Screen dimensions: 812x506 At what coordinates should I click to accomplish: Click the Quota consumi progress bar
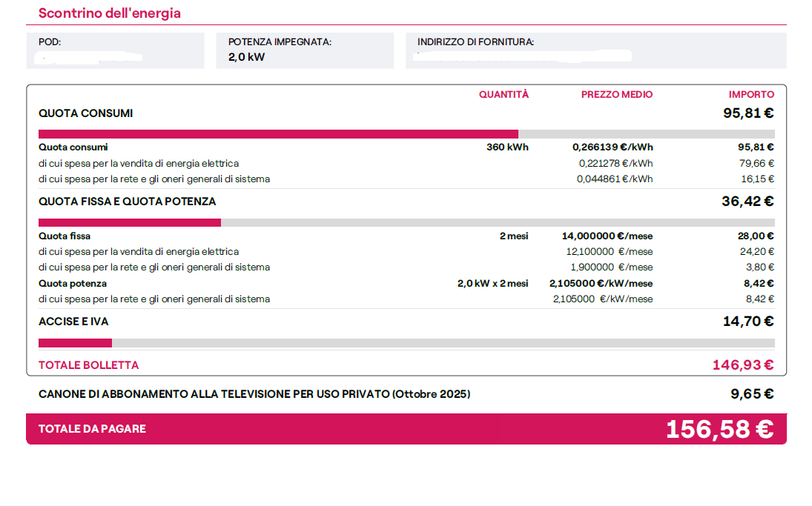tap(406, 134)
